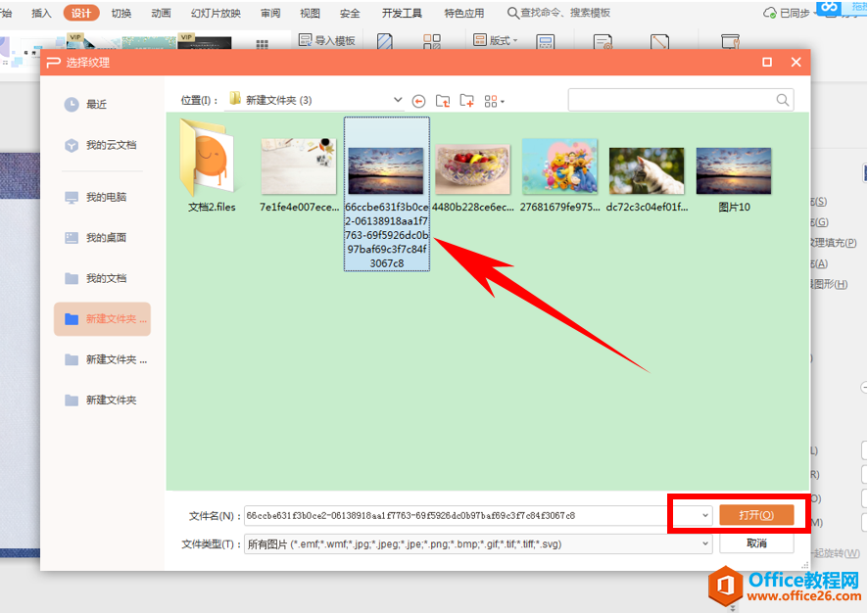868x613 pixels.
Task: Maximize the 选择纹理 dialog
Action: point(767,62)
